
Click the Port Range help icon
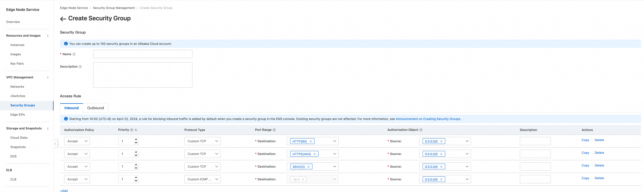[274, 130]
